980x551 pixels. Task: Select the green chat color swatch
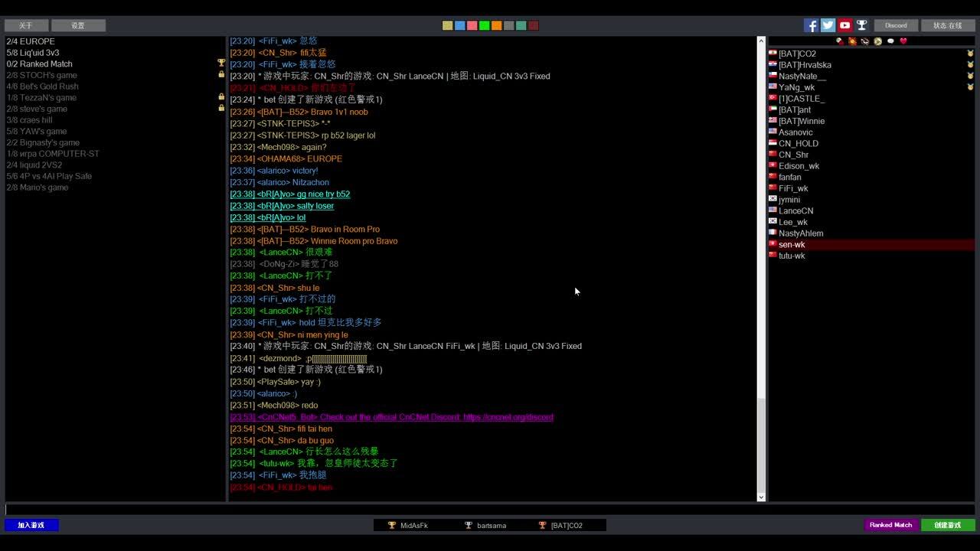point(484,25)
